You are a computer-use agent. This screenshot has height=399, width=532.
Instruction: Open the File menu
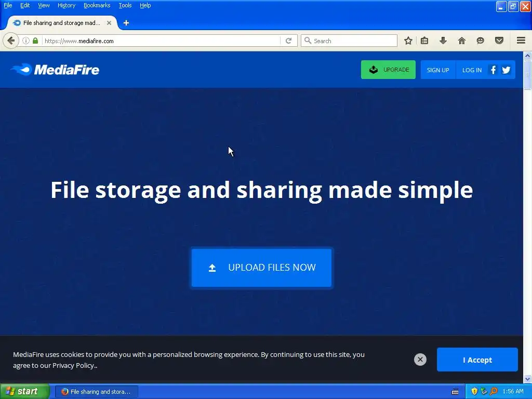[8, 5]
